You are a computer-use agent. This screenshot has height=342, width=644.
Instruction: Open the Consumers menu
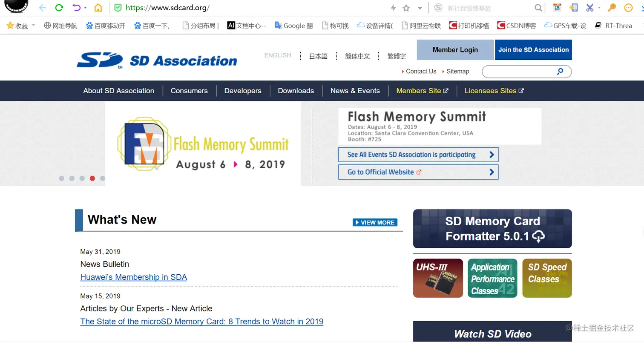[189, 91]
